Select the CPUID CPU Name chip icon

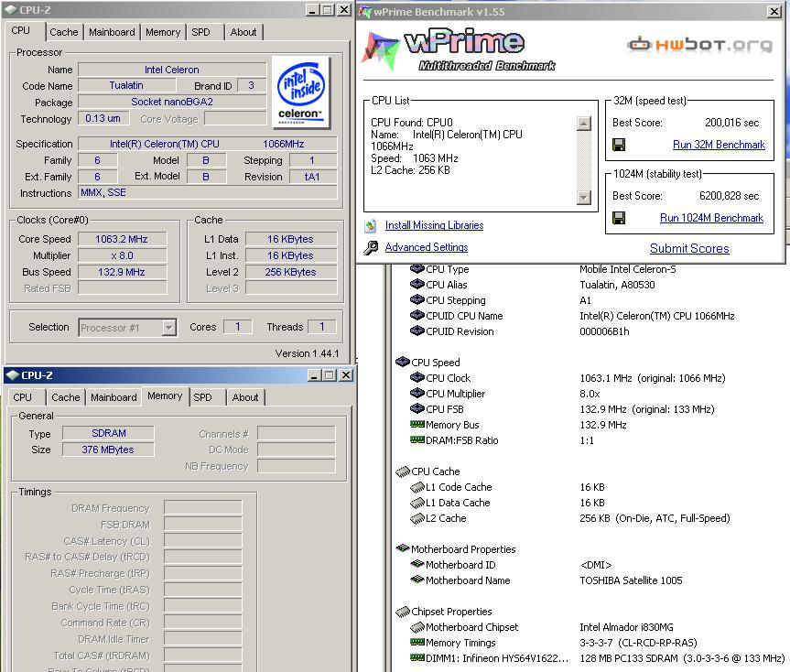tap(417, 315)
